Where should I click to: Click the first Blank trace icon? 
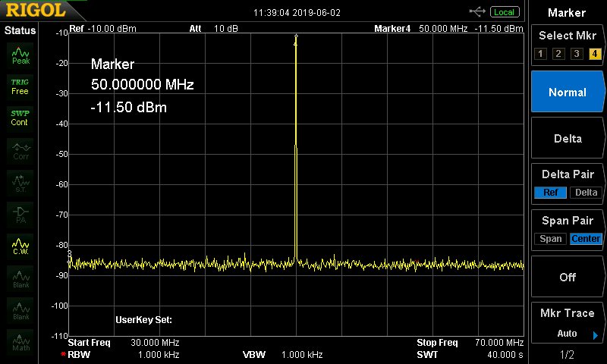point(20,279)
